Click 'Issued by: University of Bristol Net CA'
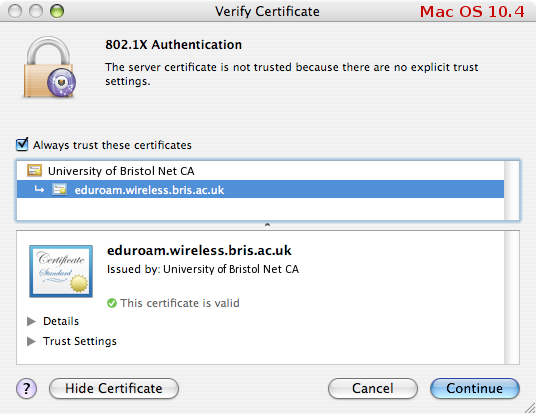 pos(203,269)
